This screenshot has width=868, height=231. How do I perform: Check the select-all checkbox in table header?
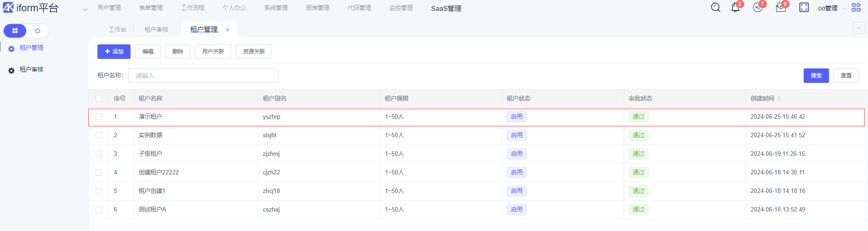[99, 98]
